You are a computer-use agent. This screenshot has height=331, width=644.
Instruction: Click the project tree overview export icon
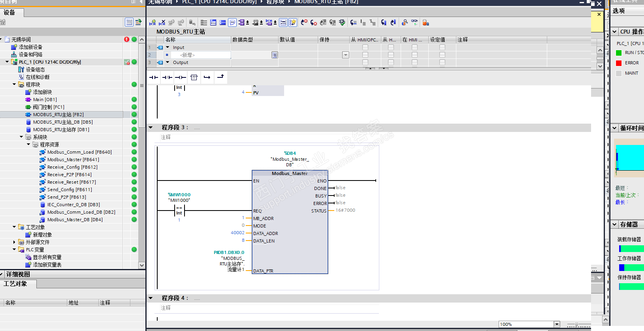pos(138,22)
